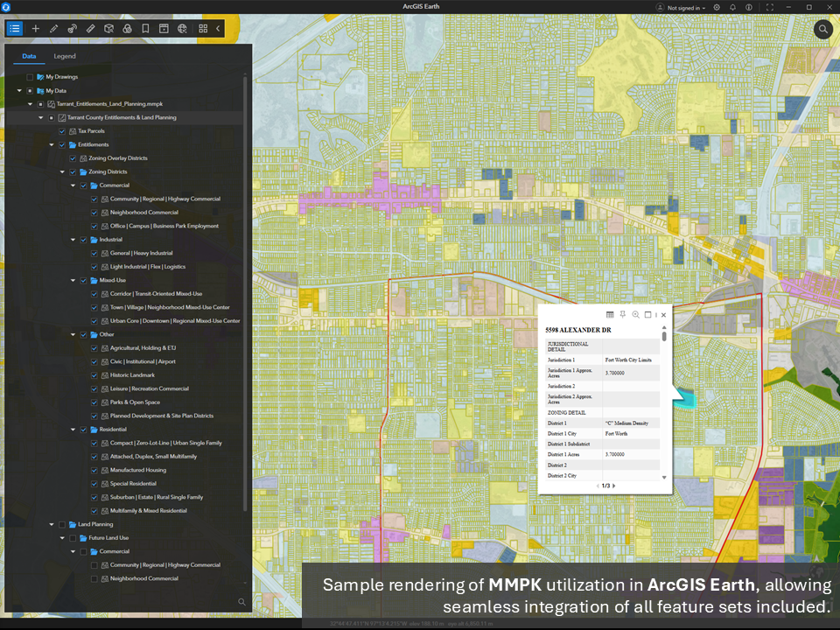
Task: Toggle Parks & Open Space checkbox
Action: click(x=94, y=402)
